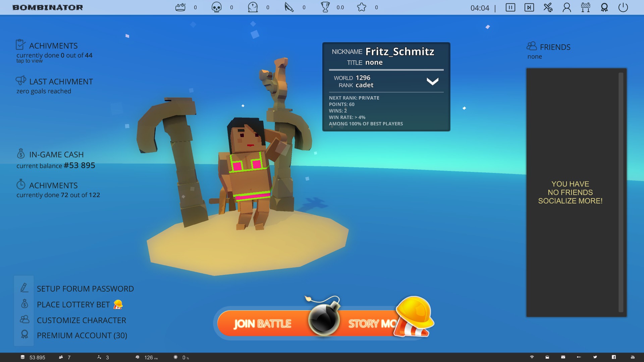
Task: Open the player profile icon
Action: (x=567, y=7)
